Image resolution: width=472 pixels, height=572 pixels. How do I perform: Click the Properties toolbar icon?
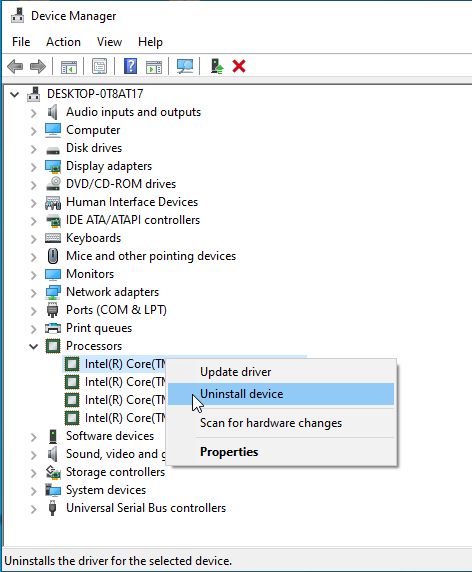(x=99, y=66)
